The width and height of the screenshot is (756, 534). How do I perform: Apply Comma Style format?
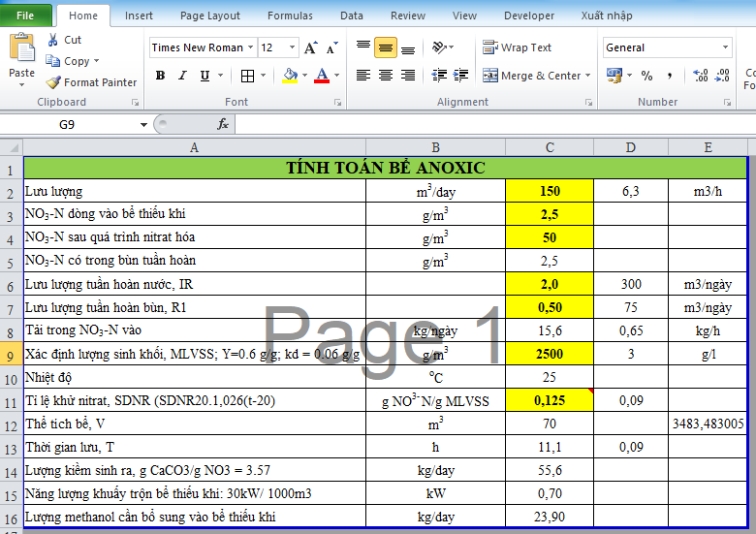coord(669,76)
